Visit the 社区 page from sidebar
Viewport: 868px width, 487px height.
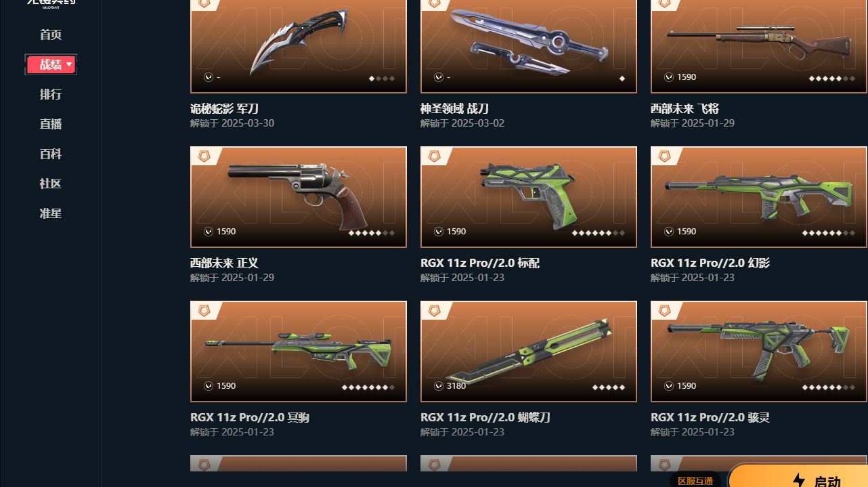click(x=51, y=184)
